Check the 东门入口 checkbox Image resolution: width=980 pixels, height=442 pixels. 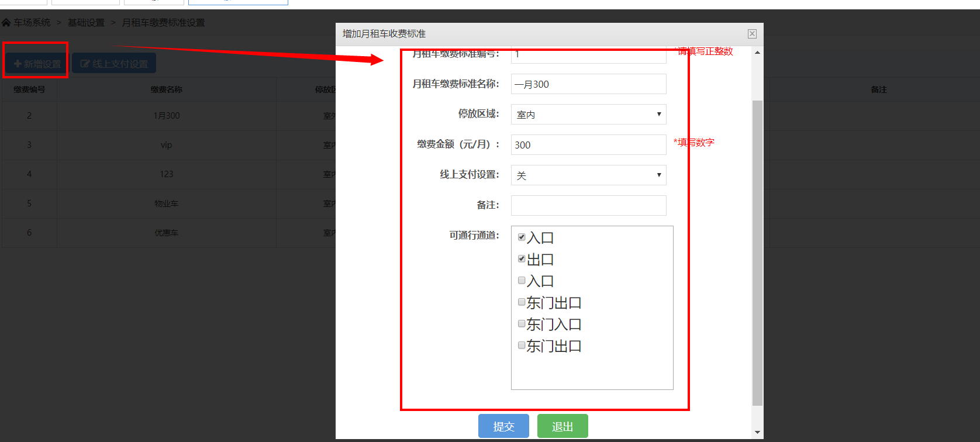click(x=522, y=323)
